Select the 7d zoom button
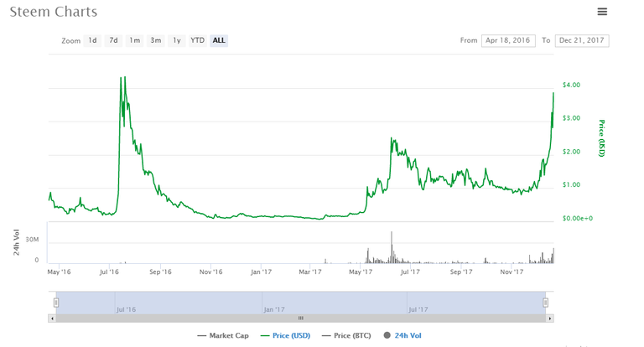Image resolution: width=644 pixels, height=347 pixels. click(113, 40)
